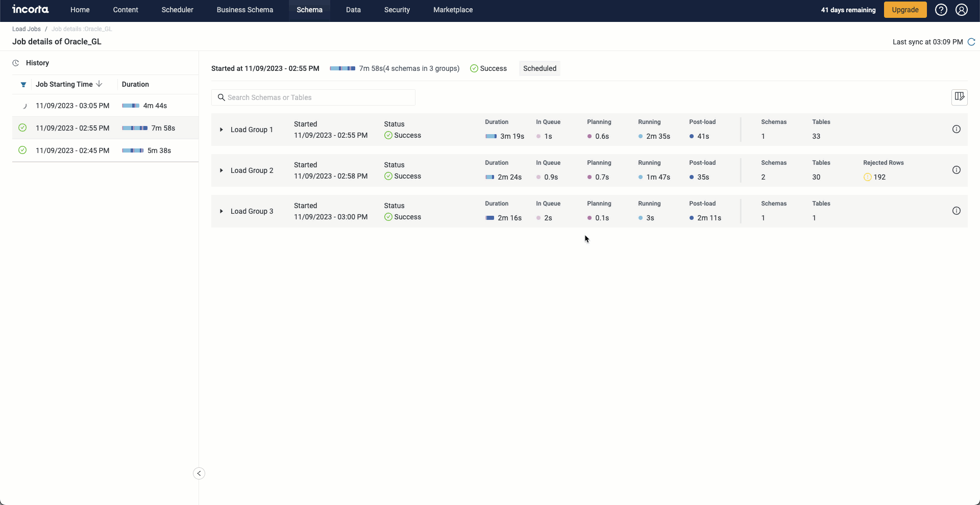980x505 pixels.
Task: Open Business Schema tab
Action: [245, 10]
